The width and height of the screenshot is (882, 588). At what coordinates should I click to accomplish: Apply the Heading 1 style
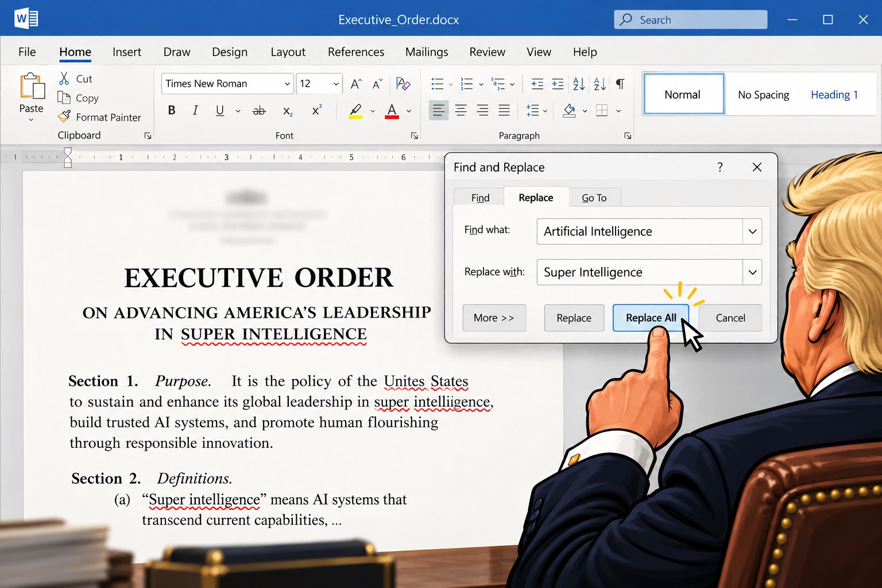coord(834,95)
